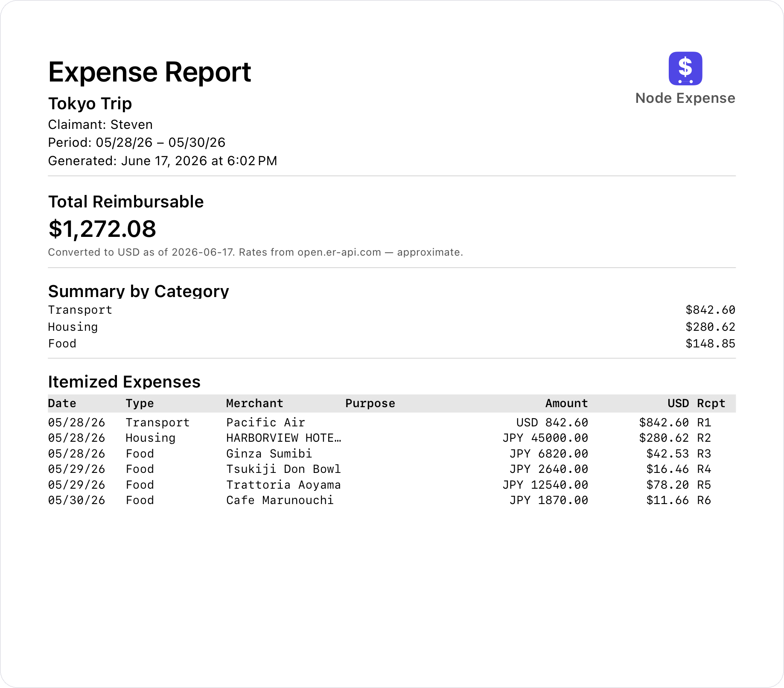This screenshot has width=784, height=688.
Task: Select the 'JPY 2640.00' amount cell
Action: 549,469
